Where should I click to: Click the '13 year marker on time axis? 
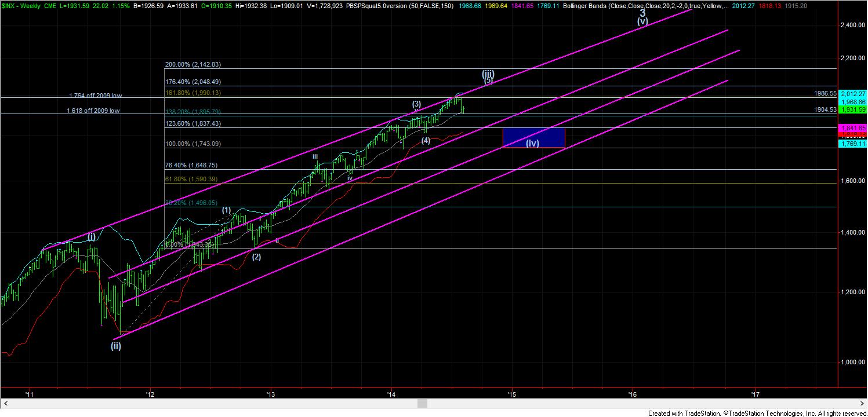click(270, 394)
